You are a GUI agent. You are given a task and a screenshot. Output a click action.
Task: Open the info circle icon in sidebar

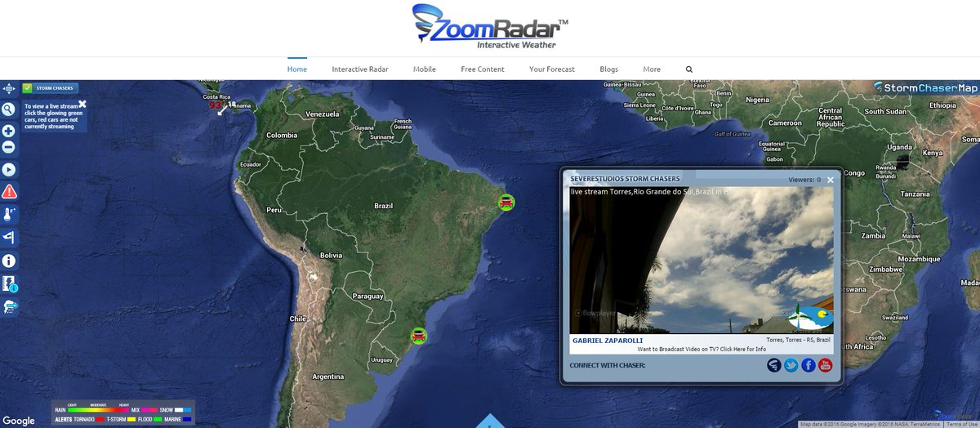[9, 261]
